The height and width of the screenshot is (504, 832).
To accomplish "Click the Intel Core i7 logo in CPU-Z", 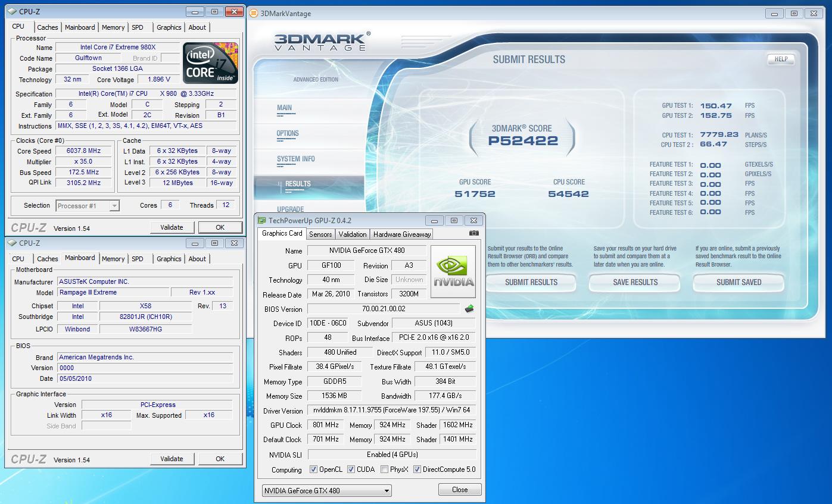I will click(x=211, y=62).
